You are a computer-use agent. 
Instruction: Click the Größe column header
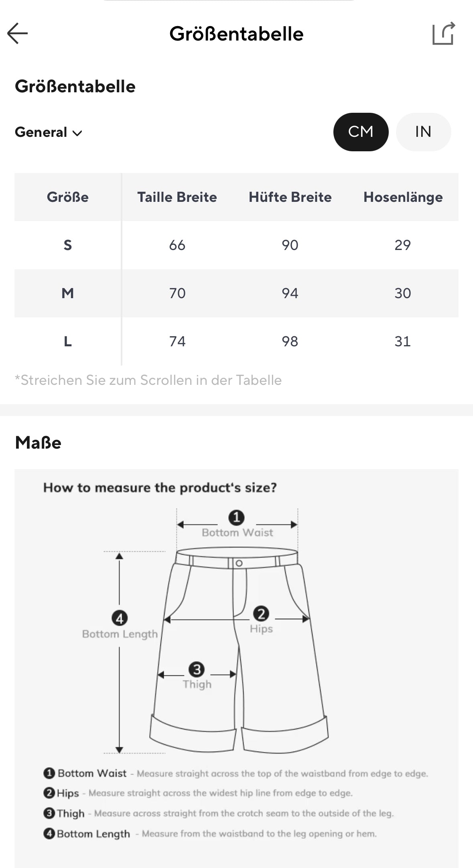click(68, 197)
